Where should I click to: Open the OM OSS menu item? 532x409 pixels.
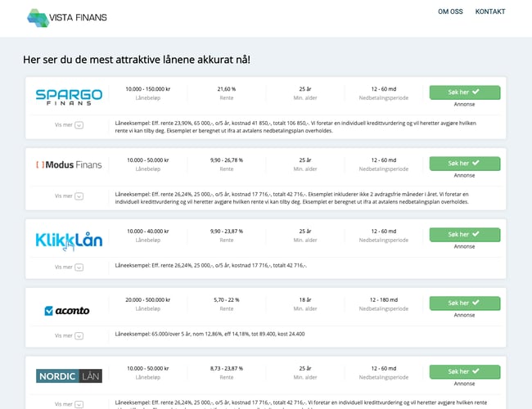(x=451, y=12)
